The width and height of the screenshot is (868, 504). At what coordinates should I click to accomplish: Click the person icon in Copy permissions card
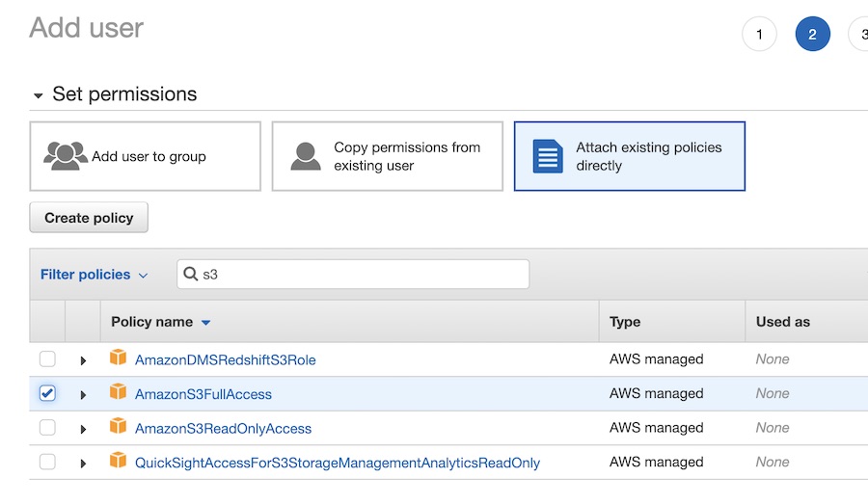[306, 156]
